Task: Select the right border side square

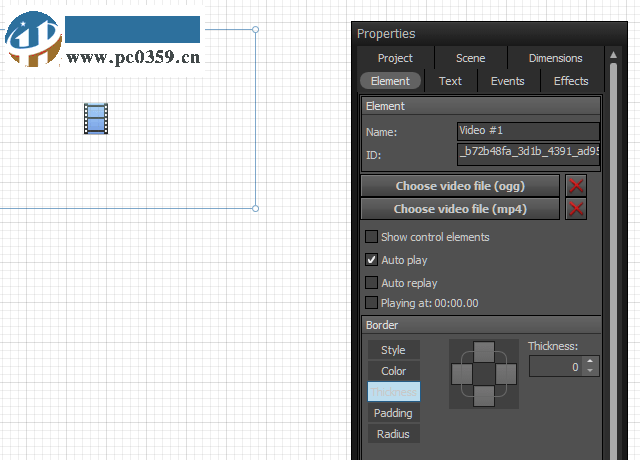Action: (506, 374)
